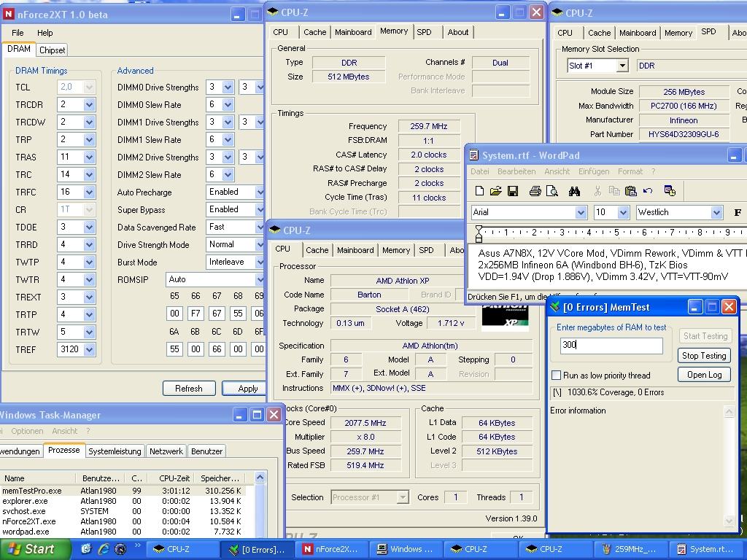Viewport: 747px width, 560px height.
Task: Click Open Log button in MemTest
Action: pos(704,375)
